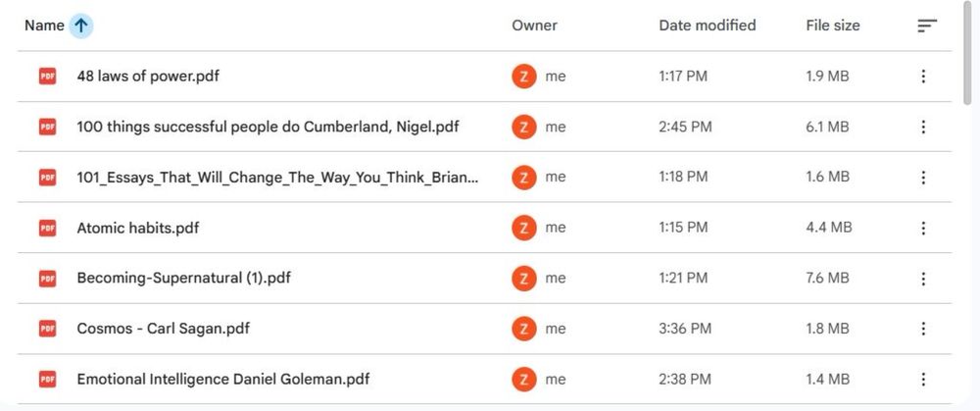Click the three-dot menu for Becoming-Supernatural row
Screen dimensions: 980x411
click(x=923, y=279)
